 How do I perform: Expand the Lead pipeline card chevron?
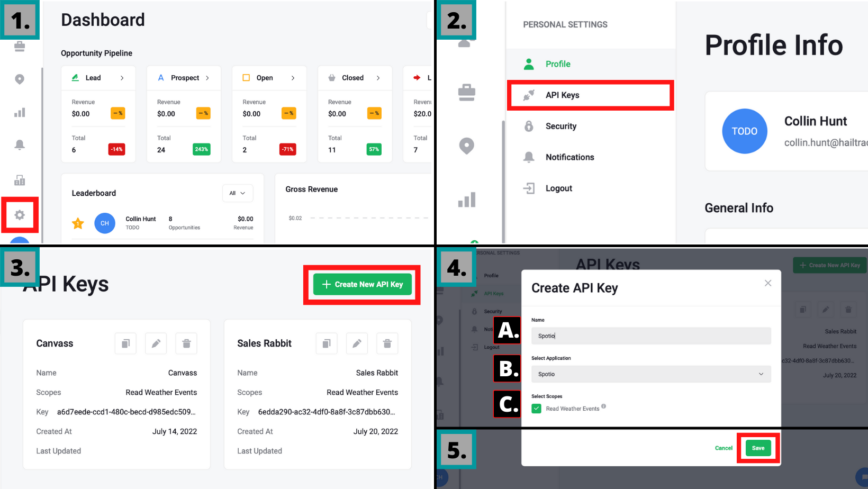[122, 78]
